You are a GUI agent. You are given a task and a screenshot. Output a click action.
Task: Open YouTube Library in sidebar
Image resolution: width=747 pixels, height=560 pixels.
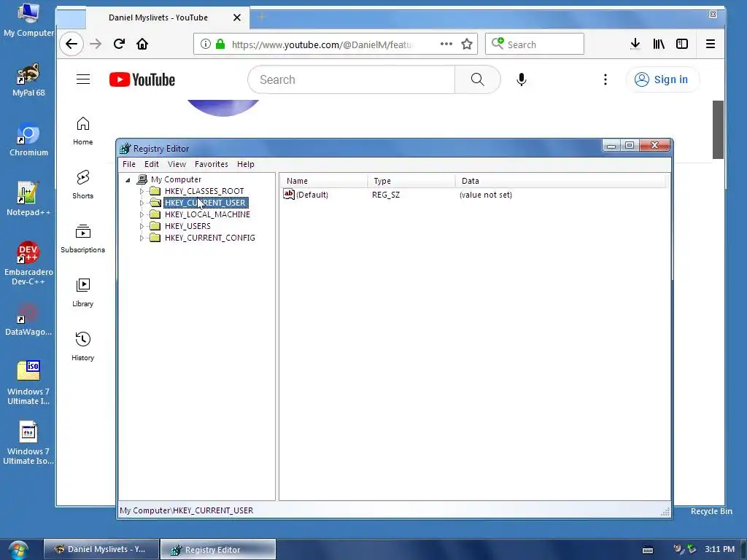[83, 292]
